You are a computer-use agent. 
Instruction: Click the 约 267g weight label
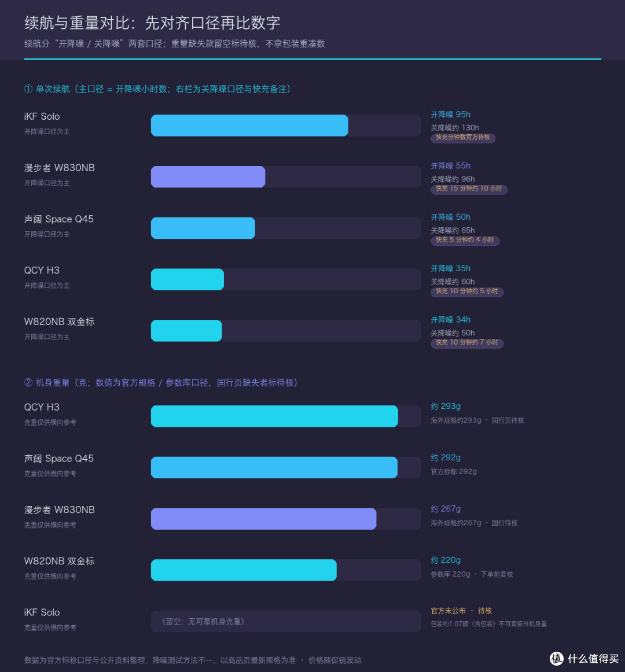446,509
